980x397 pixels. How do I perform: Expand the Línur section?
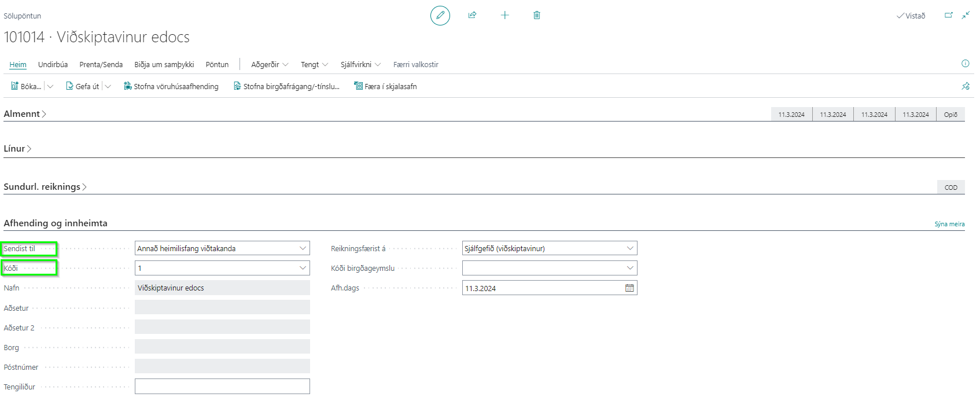(x=17, y=149)
